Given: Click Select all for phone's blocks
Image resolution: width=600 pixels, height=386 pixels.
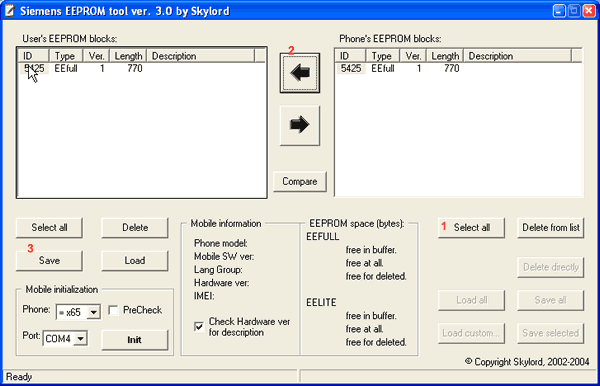Looking at the screenshot, I should click(471, 228).
